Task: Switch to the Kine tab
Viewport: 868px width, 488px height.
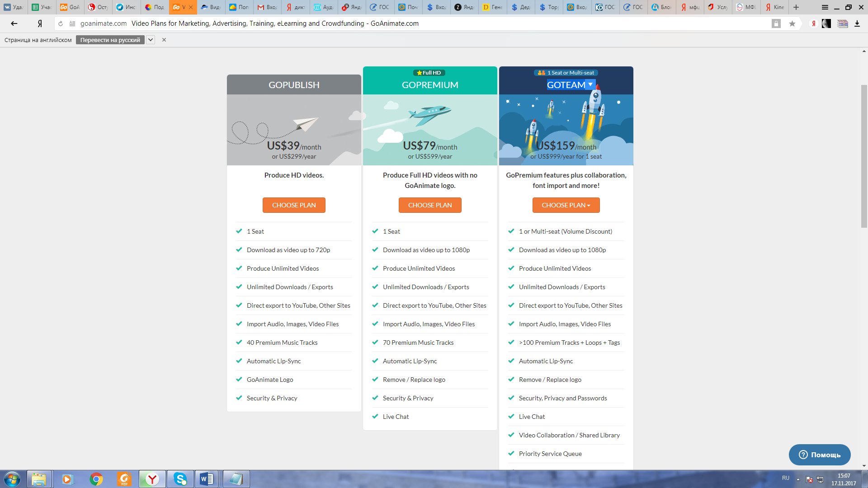Action: click(775, 7)
